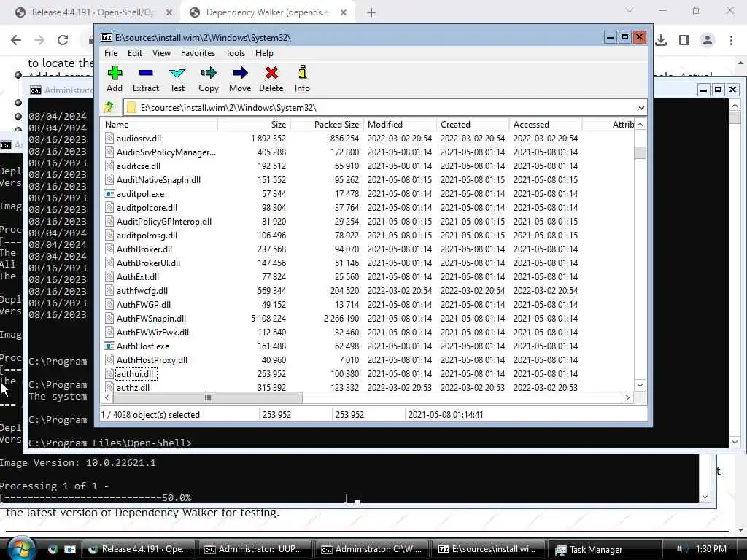
Task: Open the Edit menu
Action: point(135,52)
